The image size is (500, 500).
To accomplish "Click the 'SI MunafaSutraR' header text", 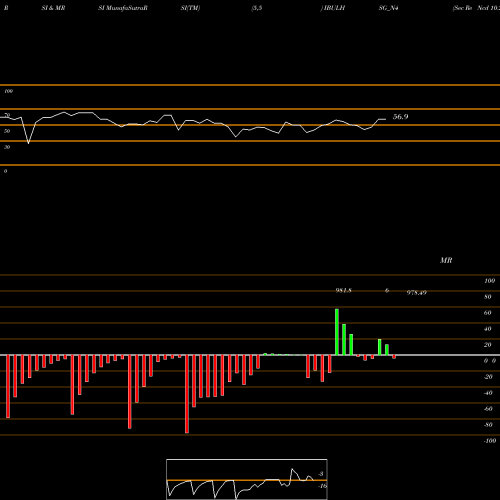I will [123, 8].
